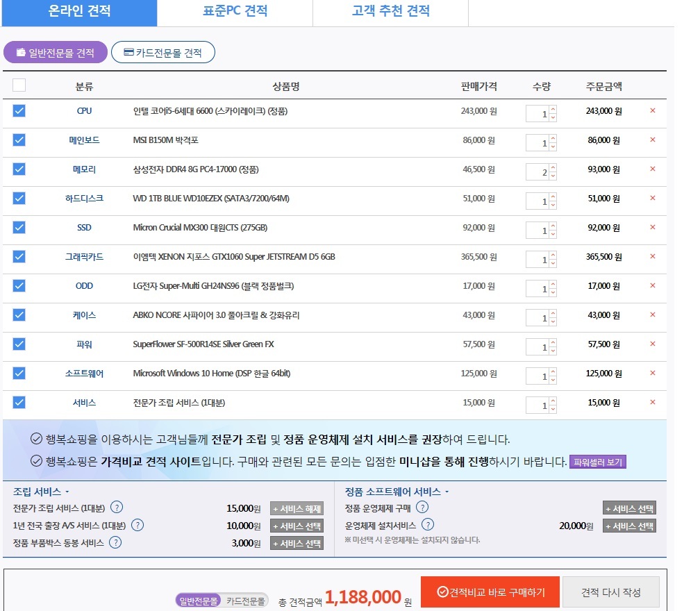Toggle the select-all checkbox in table header

[19, 85]
